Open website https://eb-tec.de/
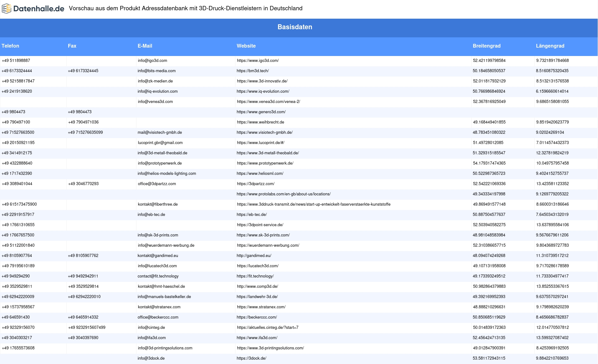Viewport: 598px width, 364px height. pos(252,215)
